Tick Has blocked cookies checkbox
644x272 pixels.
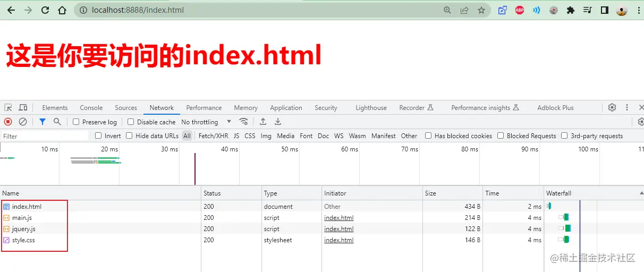tap(428, 135)
